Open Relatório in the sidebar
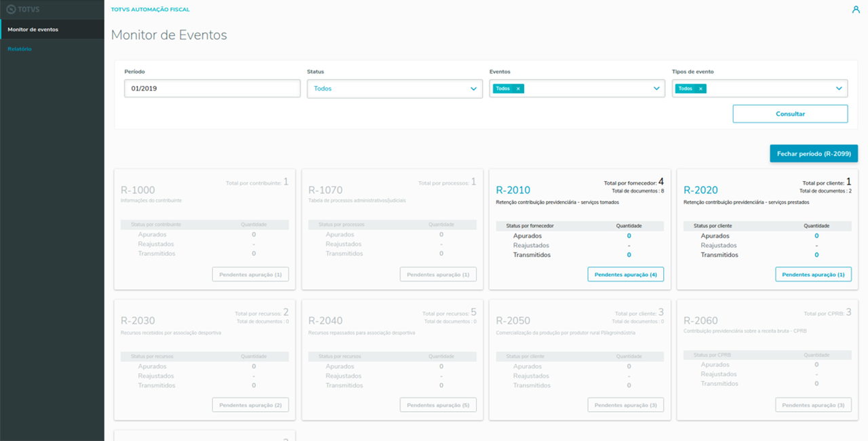868x441 pixels. 20,49
